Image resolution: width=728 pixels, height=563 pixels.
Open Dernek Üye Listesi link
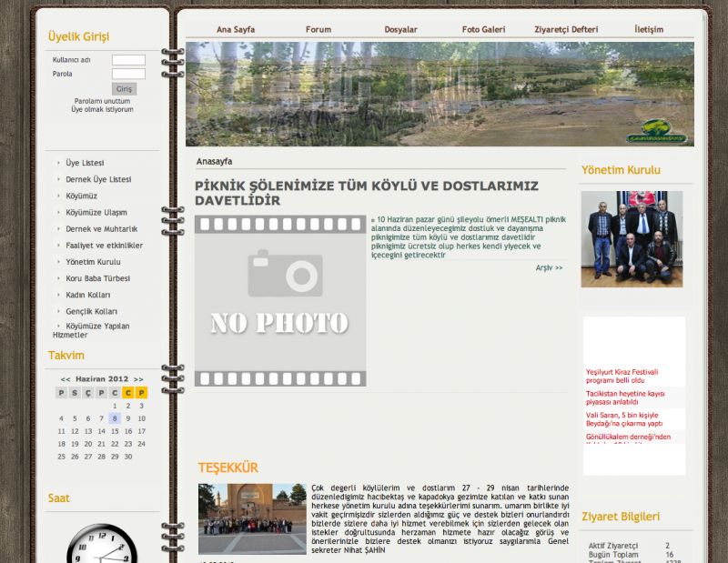click(x=98, y=179)
